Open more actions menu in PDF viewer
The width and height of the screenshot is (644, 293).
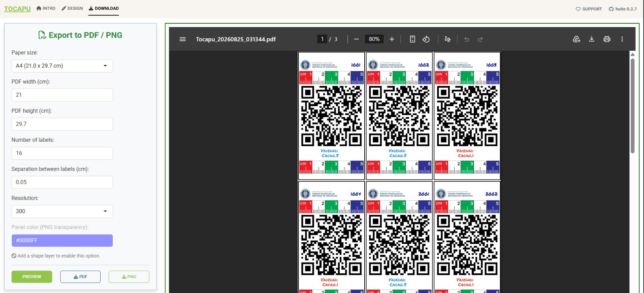tap(622, 39)
